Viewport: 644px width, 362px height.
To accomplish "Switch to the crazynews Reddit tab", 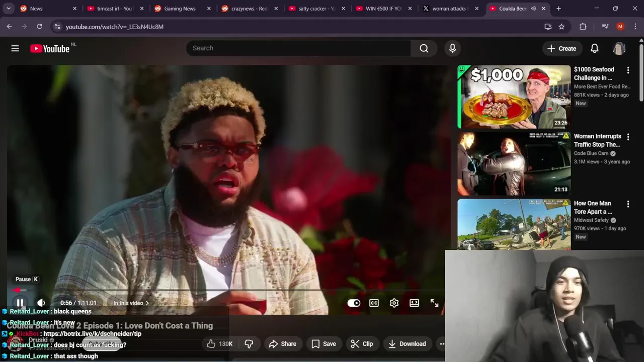I will (250, 9).
